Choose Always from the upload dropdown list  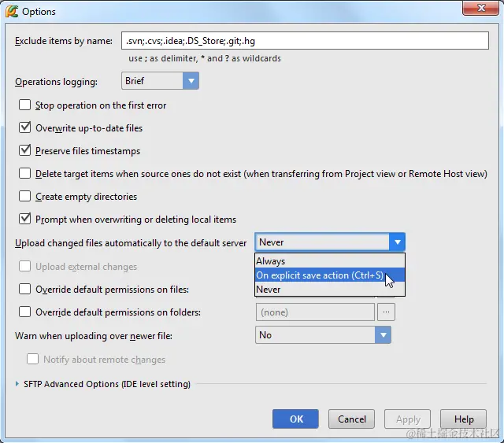330,261
